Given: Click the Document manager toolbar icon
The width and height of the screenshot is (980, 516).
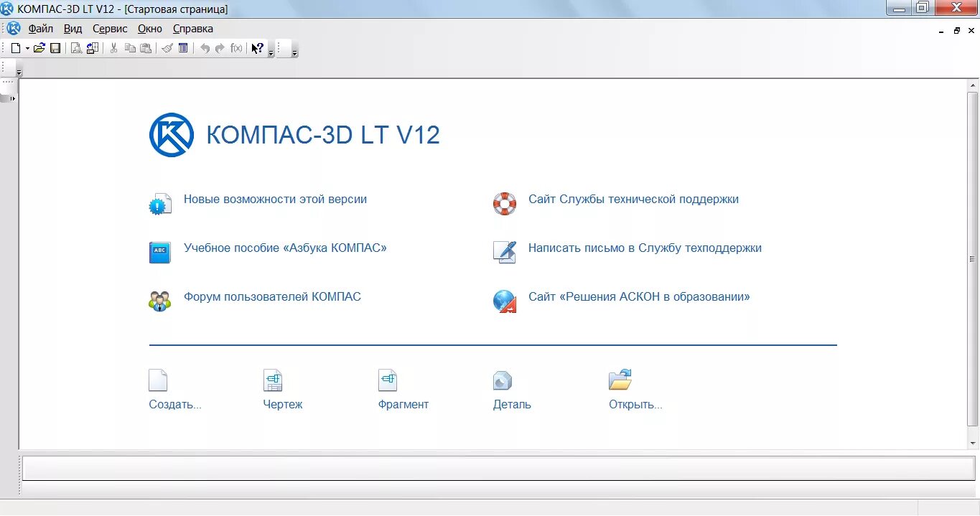Looking at the screenshot, I should 93,48.
